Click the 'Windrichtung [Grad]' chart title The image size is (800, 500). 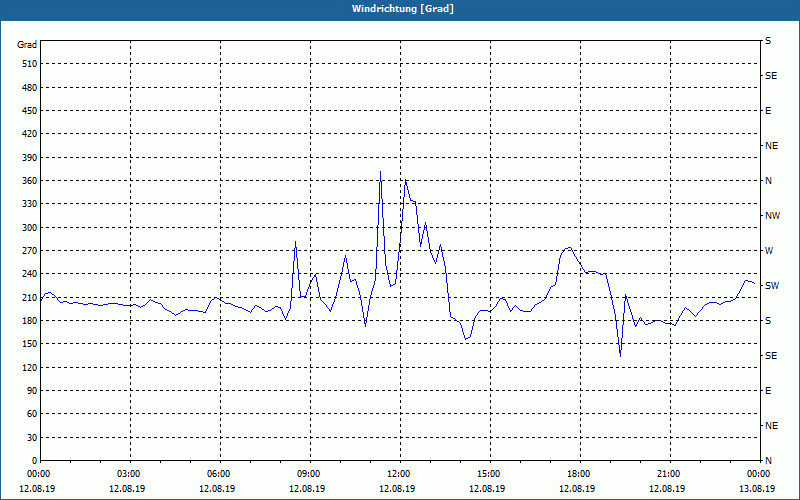403,9
